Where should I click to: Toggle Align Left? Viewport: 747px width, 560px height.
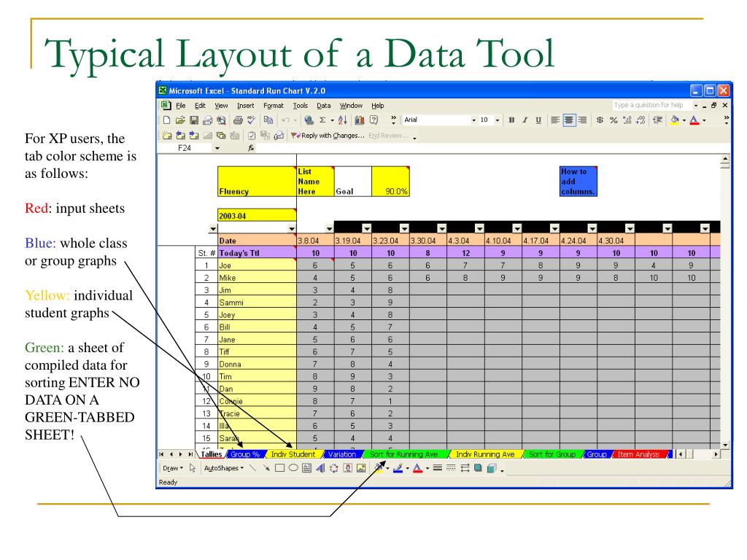pos(555,120)
